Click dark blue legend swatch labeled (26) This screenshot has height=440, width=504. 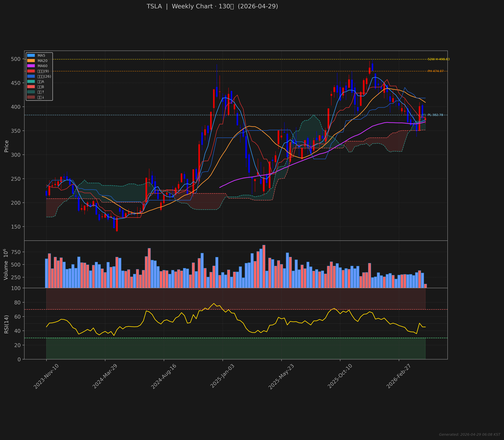click(x=31, y=76)
